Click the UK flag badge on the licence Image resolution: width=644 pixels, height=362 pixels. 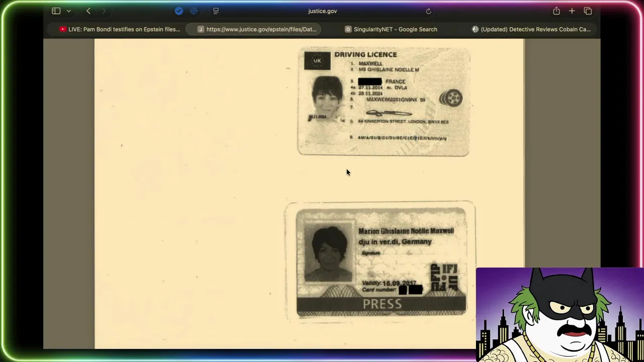(x=317, y=61)
